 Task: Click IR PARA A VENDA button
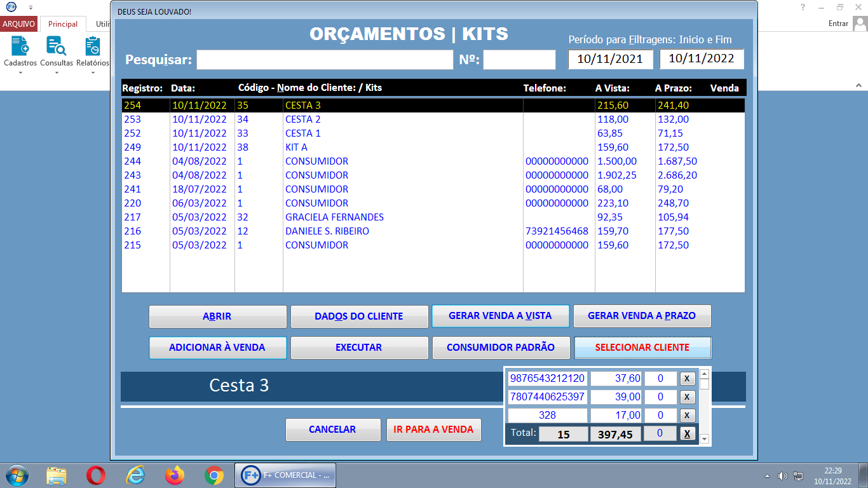click(433, 430)
